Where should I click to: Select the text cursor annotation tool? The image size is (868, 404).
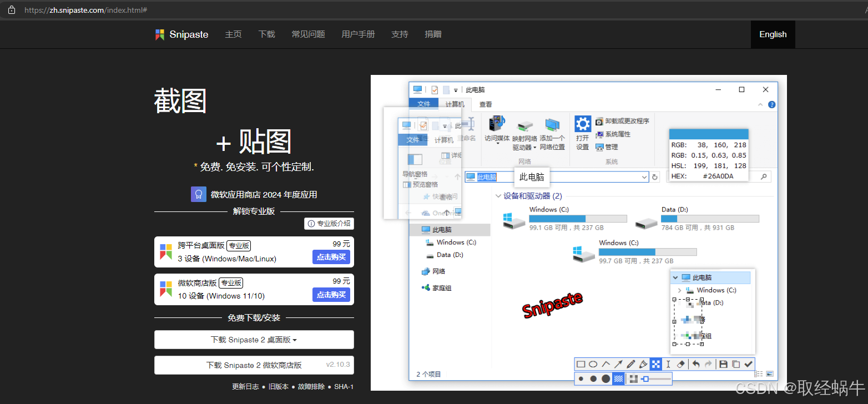pos(668,364)
